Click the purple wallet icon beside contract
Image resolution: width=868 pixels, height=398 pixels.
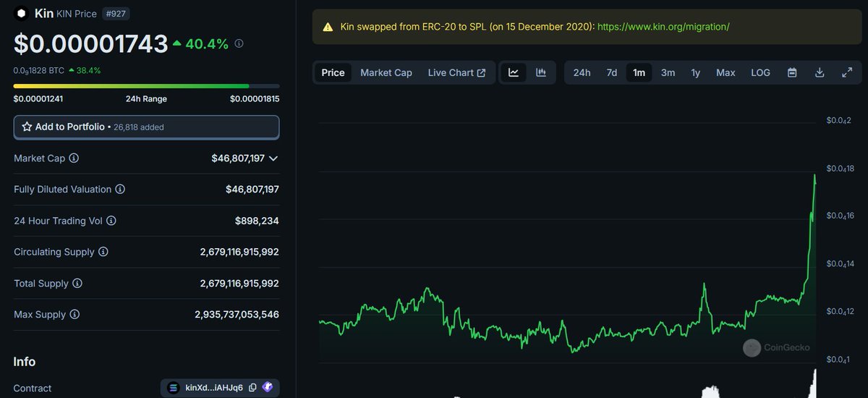click(x=268, y=387)
